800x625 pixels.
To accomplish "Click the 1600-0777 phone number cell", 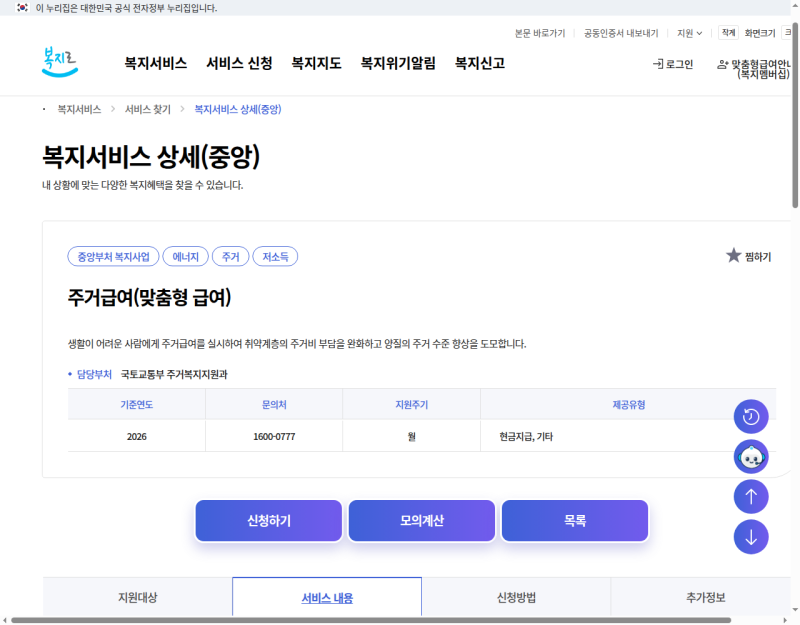I will [x=274, y=436].
